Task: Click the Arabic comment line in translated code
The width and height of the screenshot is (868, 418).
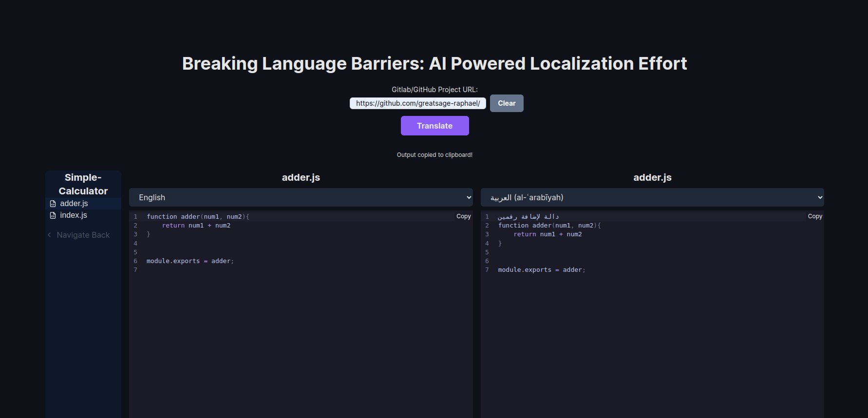Action: [528, 216]
